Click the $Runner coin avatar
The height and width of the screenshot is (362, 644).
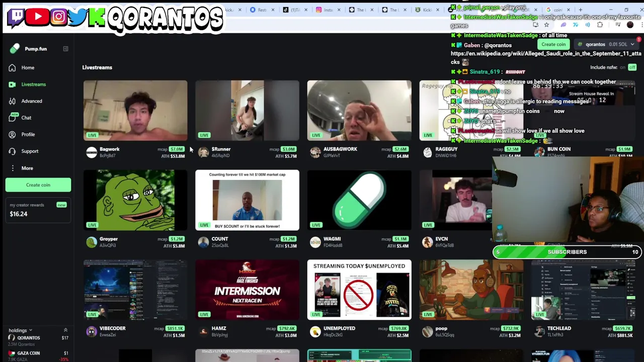pos(203,152)
